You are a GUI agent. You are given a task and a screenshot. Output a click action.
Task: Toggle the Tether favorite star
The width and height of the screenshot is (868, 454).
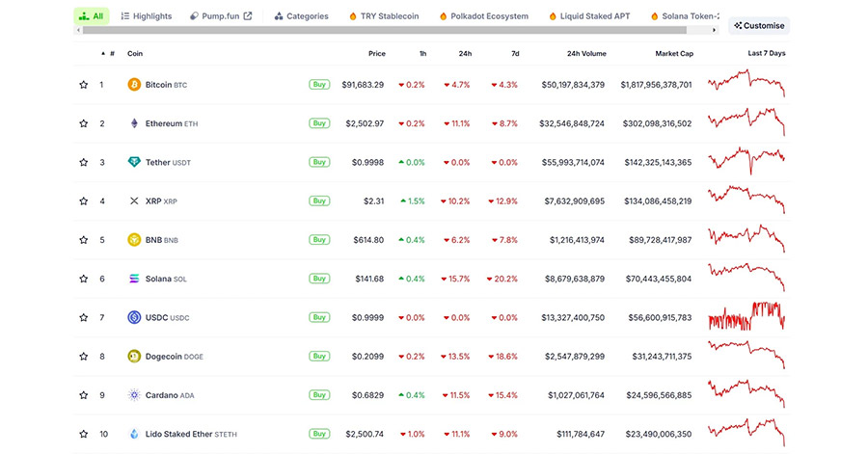pos(84,162)
